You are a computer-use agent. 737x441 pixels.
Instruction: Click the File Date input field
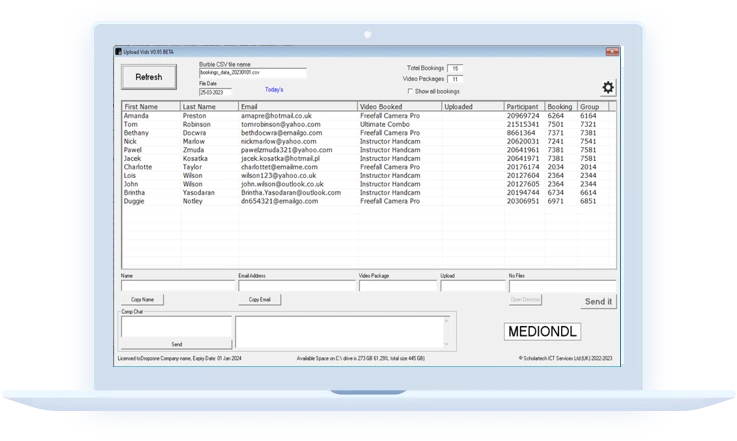click(x=215, y=91)
